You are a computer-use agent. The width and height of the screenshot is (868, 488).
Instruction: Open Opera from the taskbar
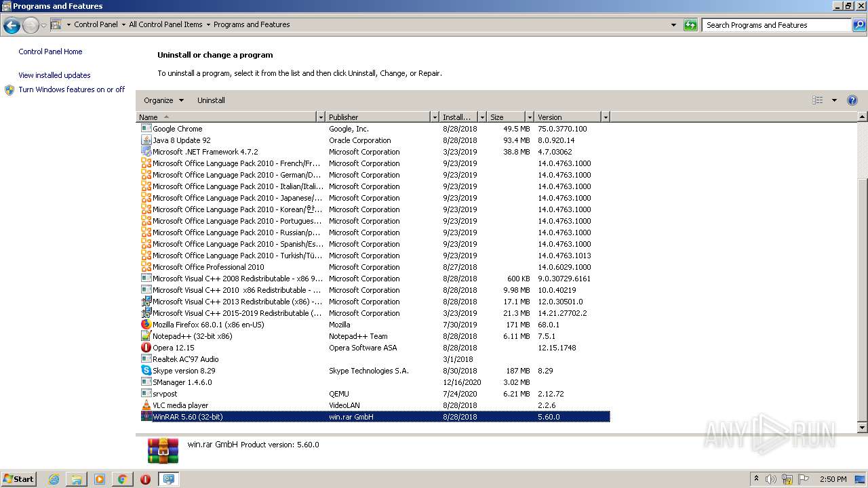145,479
